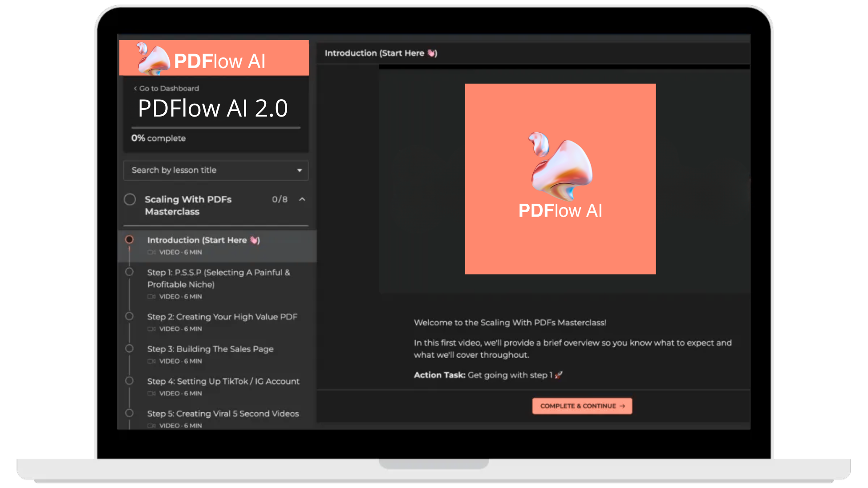Click the video icon under Step 3 lesson
Image resolution: width=868 pixels, height=488 pixels.
(x=151, y=361)
